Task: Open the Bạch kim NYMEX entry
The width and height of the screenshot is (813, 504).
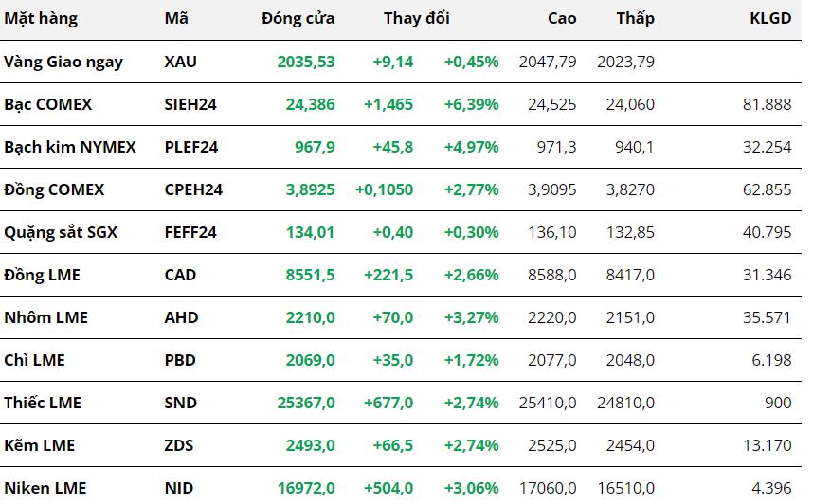Action: point(70,147)
